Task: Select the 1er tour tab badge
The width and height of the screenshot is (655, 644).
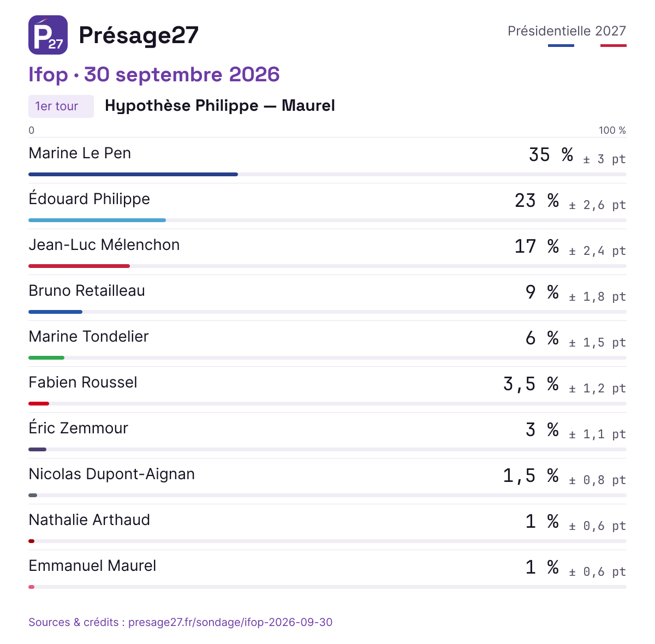Action: pos(61,106)
